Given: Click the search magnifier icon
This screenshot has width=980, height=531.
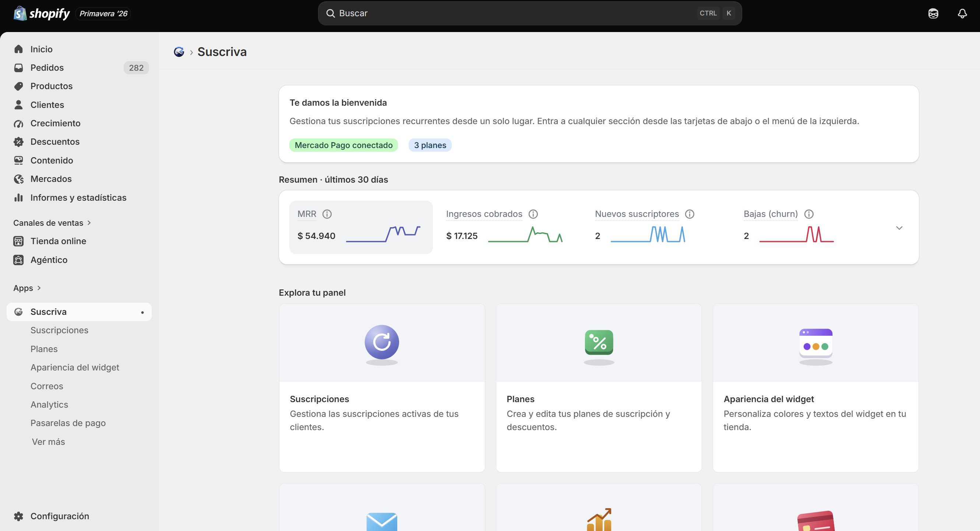Looking at the screenshot, I should click(330, 13).
